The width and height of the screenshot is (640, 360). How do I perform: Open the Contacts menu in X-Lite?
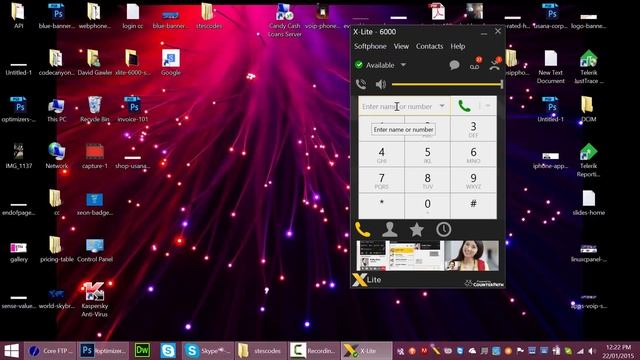pos(429,46)
